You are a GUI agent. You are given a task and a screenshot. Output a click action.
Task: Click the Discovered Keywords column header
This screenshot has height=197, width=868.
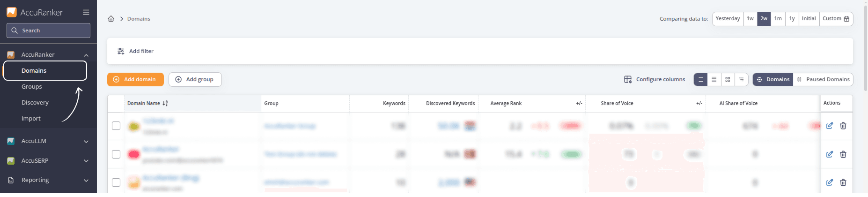450,104
